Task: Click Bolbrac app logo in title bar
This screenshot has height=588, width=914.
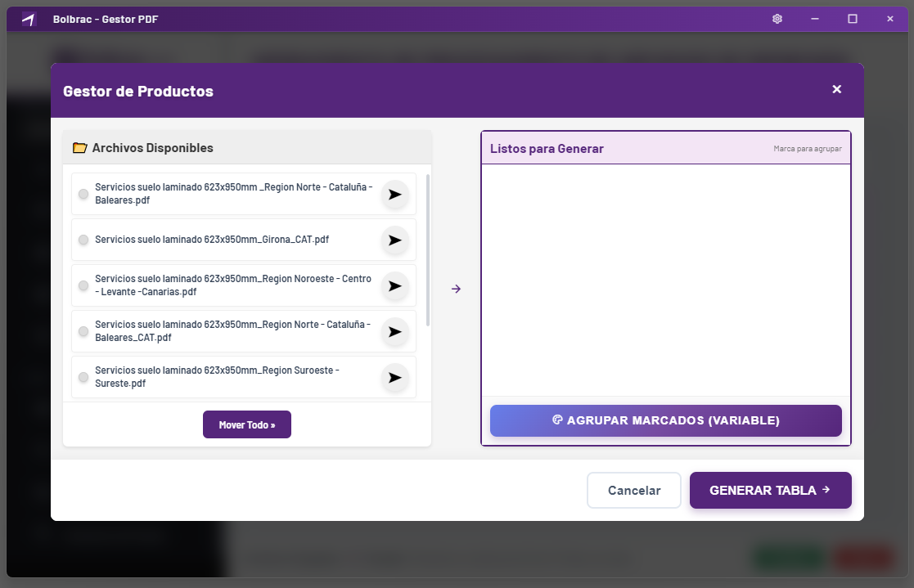Action: point(29,20)
